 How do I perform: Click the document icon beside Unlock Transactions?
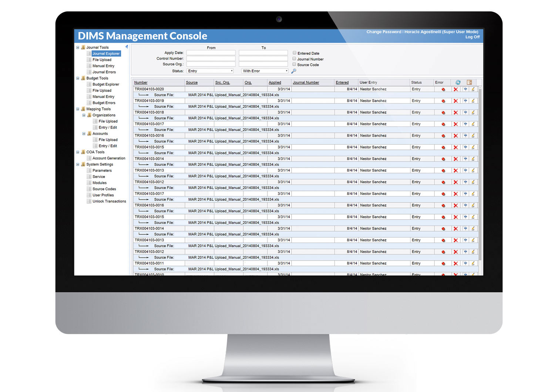point(89,201)
